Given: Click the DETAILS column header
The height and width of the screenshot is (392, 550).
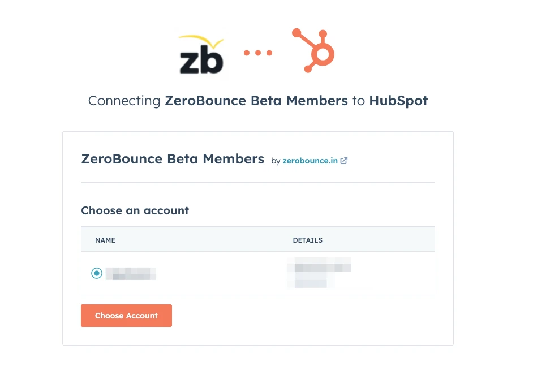Looking at the screenshot, I should 308,240.
